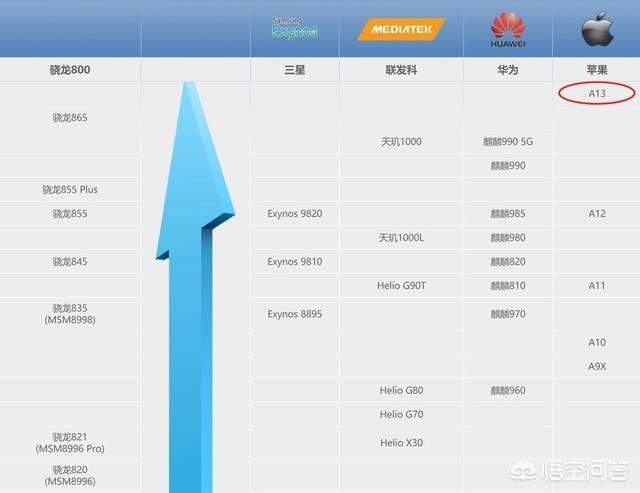Image resolution: width=640 pixels, height=493 pixels.
Task: Click the Helio G70 cell
Action: click(x=401, y=414)
